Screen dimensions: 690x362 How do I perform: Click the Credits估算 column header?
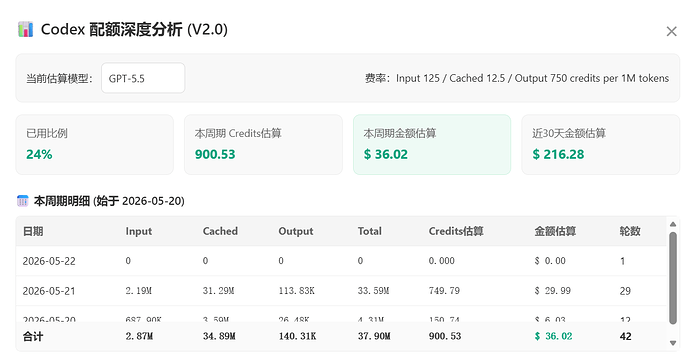pyautogui.click(x=456, y=231)
